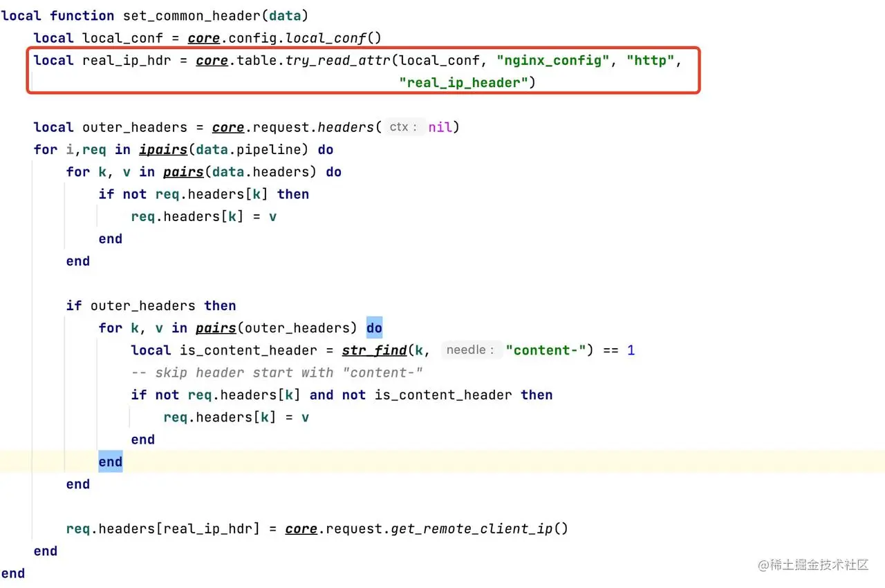Click the 'if outer_headers then' line
The image size is (885, 588).
151,305
